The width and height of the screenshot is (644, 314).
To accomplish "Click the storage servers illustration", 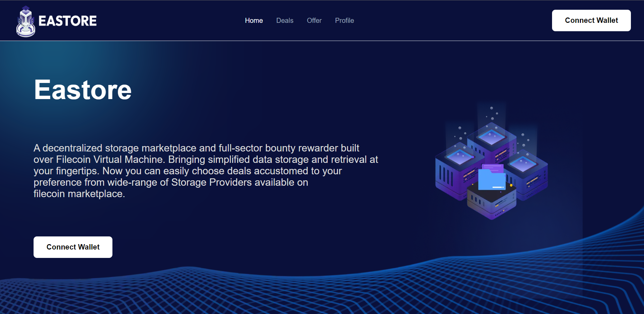I will point(491,165).
